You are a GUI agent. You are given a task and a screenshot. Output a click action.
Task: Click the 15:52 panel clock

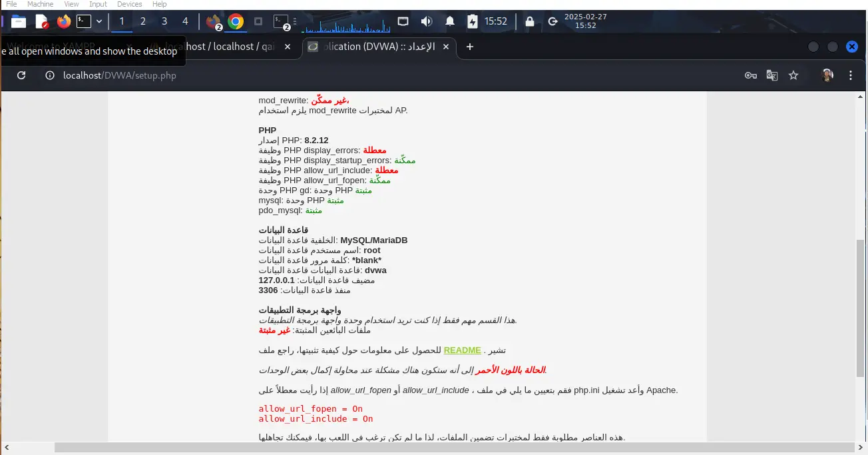click(496, 21)
